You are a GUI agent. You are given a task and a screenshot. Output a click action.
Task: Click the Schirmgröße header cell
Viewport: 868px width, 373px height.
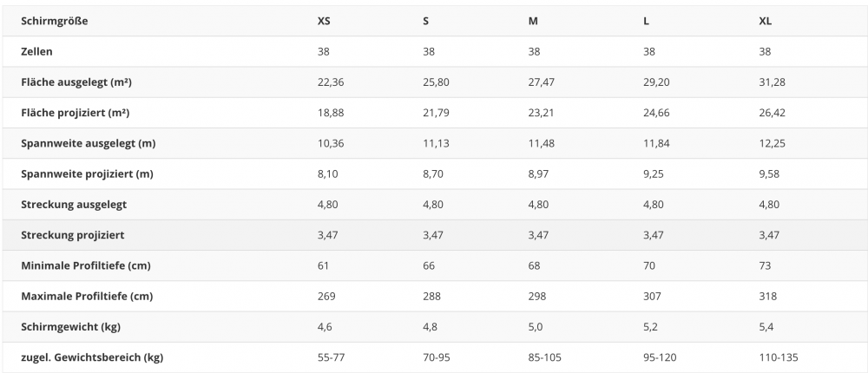tap(54, 21)
